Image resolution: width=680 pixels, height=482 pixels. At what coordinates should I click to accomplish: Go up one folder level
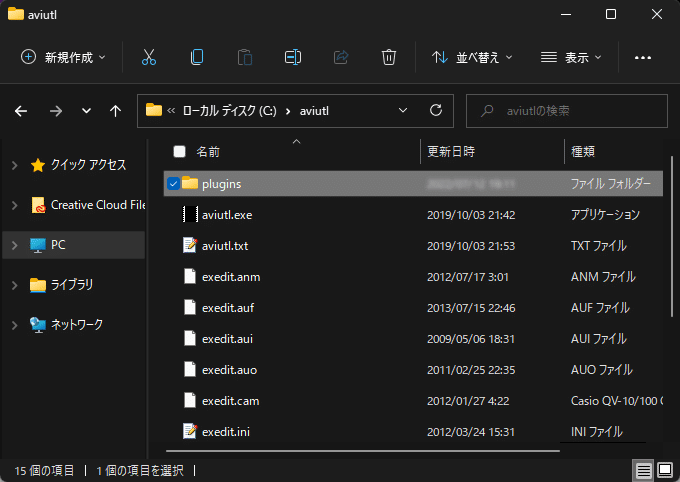point(115,111)
